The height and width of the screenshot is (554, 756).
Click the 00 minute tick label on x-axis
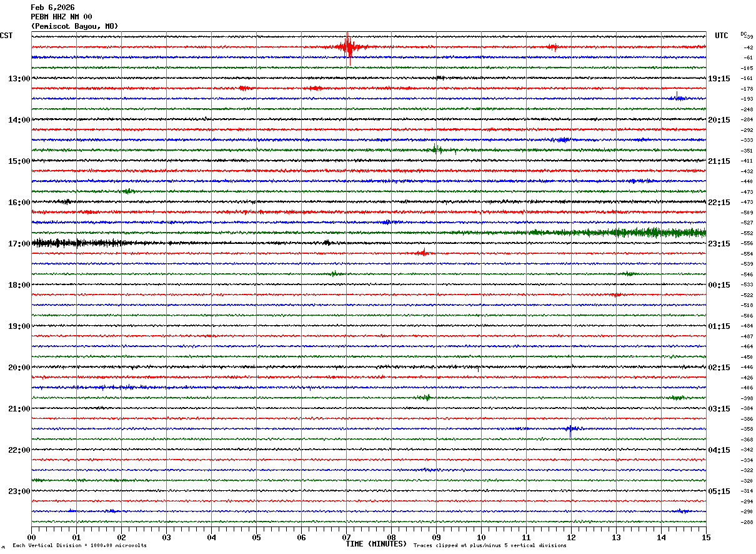[x=32, y=538]
